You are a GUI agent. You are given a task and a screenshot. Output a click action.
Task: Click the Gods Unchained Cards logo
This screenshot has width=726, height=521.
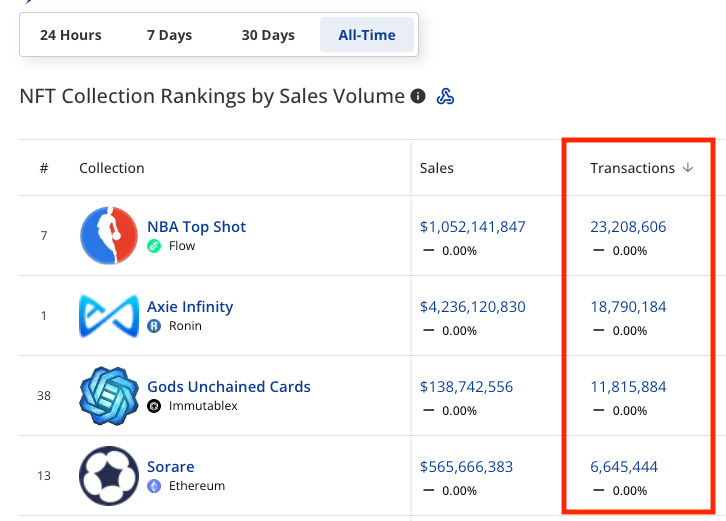[108, 396]
